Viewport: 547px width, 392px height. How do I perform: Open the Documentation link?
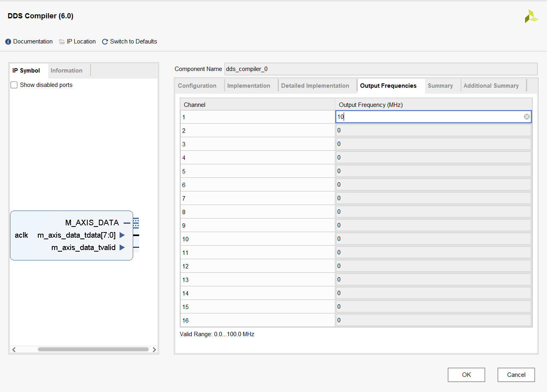click(33, 41)
